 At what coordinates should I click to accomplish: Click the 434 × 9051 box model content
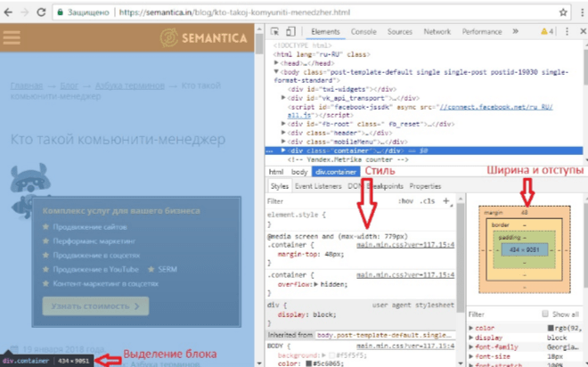pyautogui.click(x=524, y=250)
